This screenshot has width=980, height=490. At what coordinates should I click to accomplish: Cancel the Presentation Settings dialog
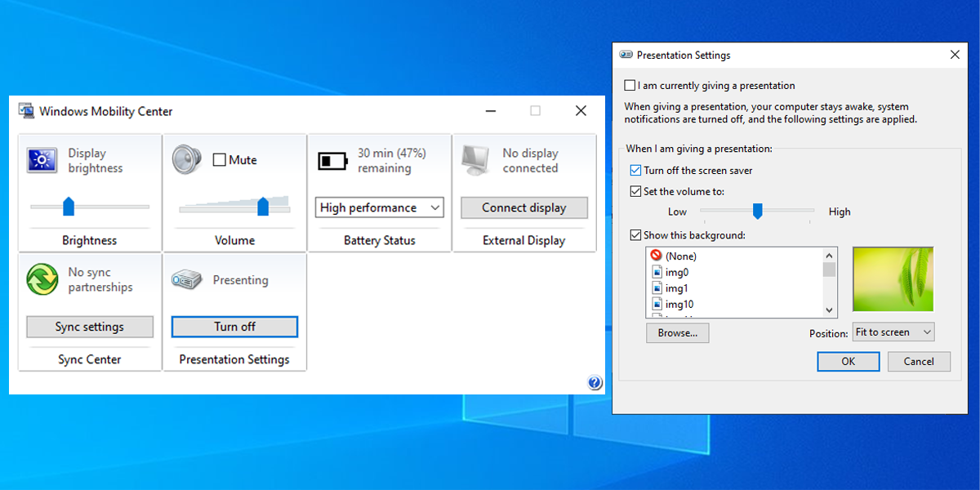click(919, 362)
